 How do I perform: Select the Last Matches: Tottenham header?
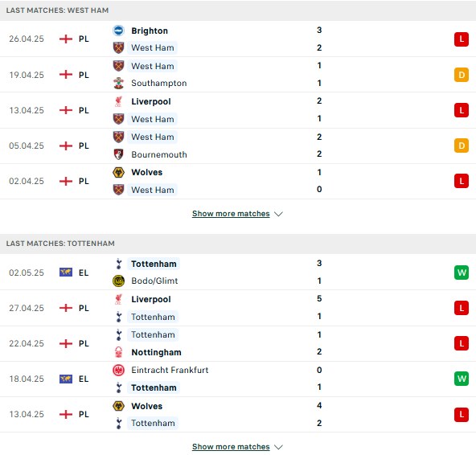tap(238, 244)
